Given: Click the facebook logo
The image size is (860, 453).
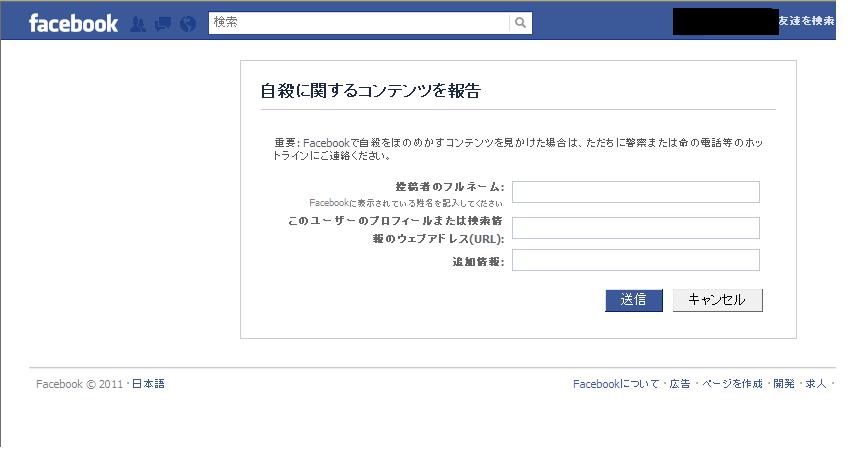Looking at the screenshot, I should (73, 24).
